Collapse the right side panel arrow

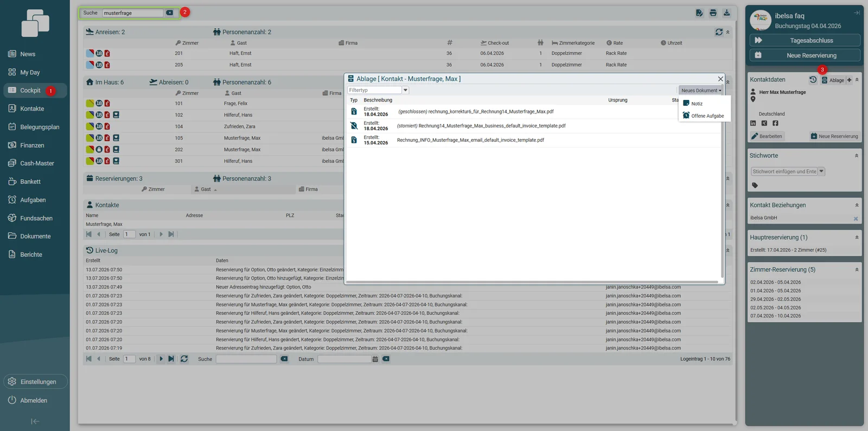(857, 12)
